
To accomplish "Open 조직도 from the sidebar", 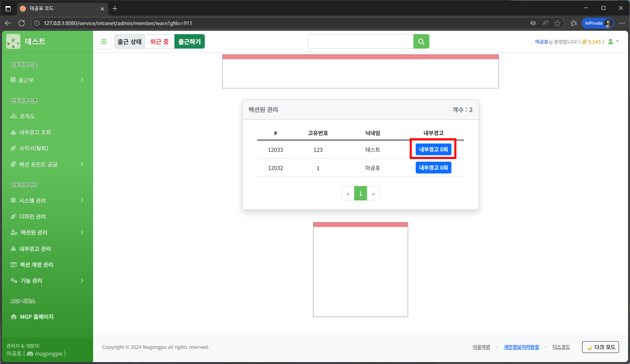I will 27,116.
